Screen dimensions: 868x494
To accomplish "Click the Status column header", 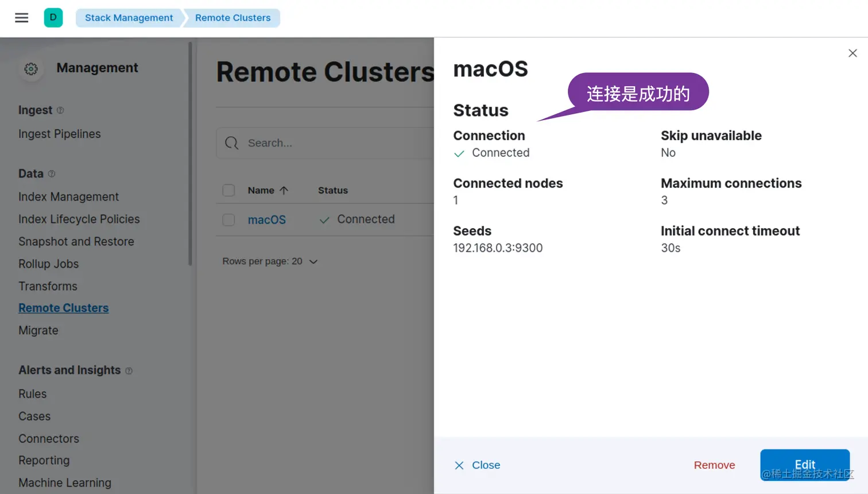I will coord(333,190).
